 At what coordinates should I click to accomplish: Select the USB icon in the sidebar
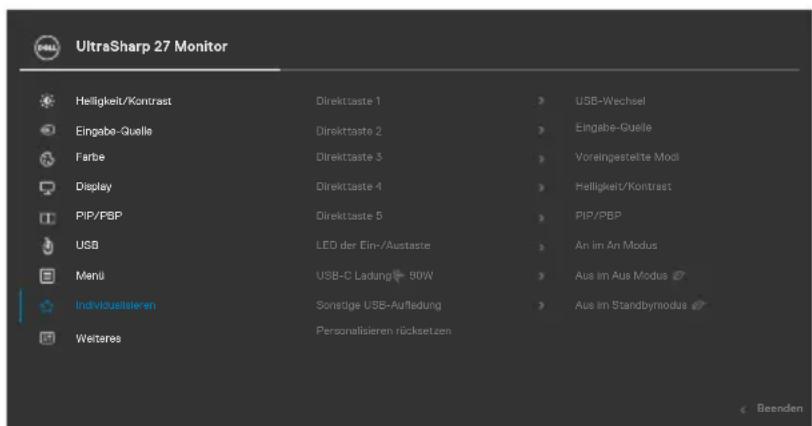coord(47,246)
